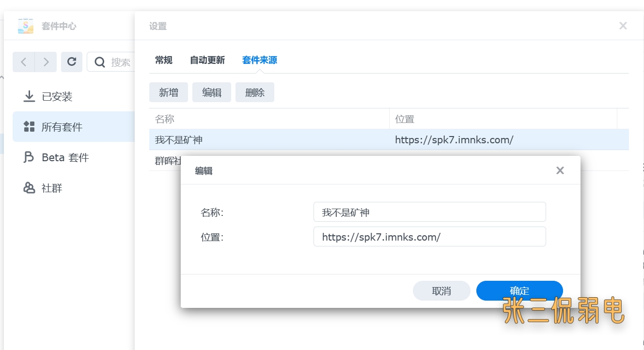Switch to the 常规 tab

(164, 60)
